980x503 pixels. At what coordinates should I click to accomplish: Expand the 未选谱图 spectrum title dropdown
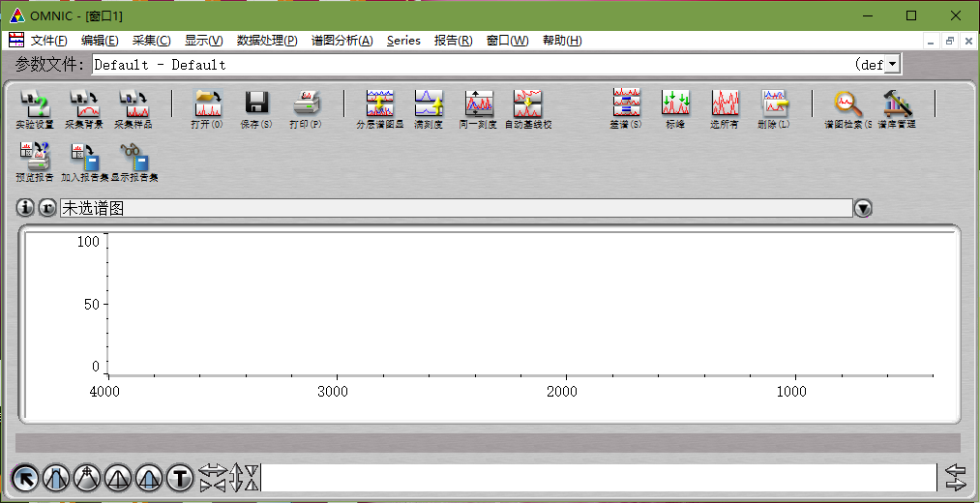863,208
